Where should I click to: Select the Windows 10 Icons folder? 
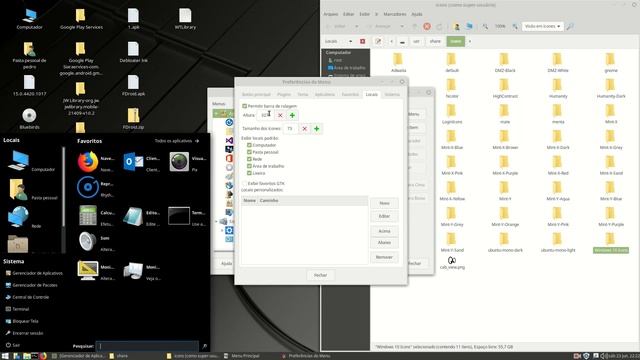tap(611, 242)
